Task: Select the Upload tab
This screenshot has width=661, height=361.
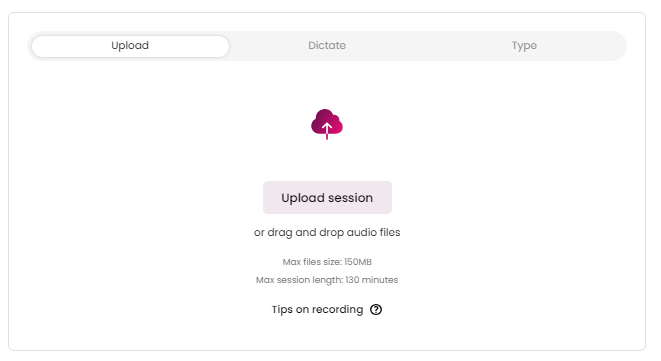Action: pos(130,46)
